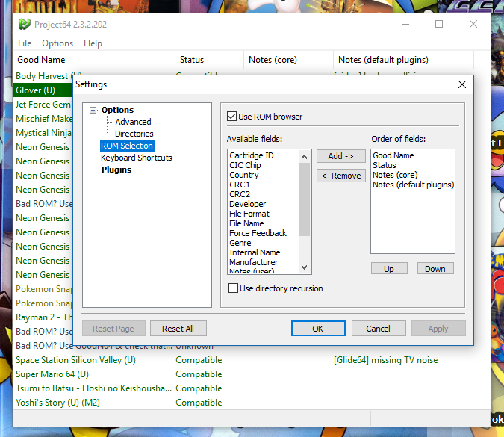This screenshot has height=437, width=504.
Task: Select Force Feedback in available fields
Action: [x=258, y=233]
